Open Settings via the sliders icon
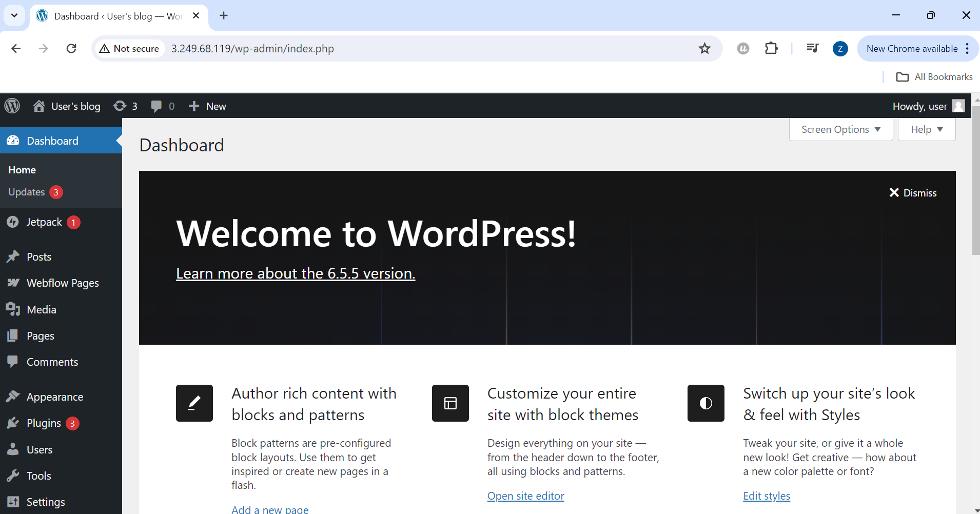The image size is (980, 514). [13, 502]
